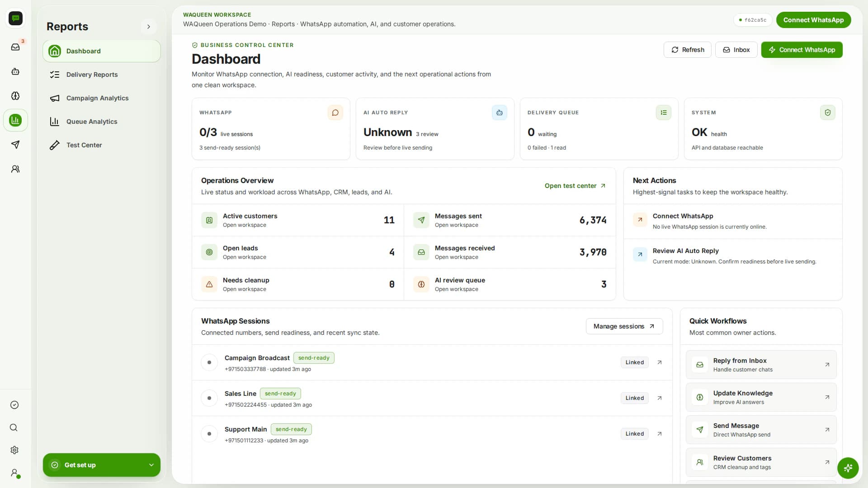Click the send-ready tag on Support Main

point(291,429)
